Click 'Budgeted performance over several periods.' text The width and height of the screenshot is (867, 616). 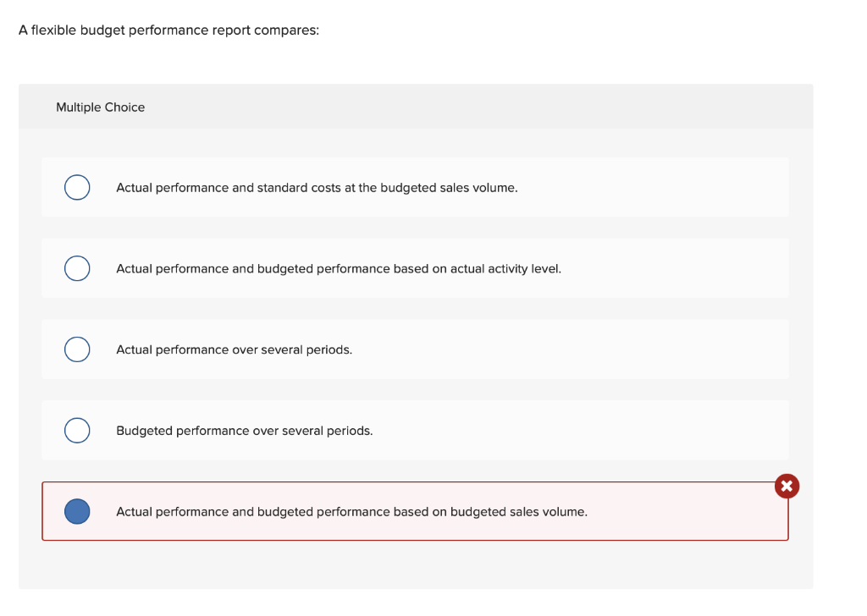coord(245,431)
